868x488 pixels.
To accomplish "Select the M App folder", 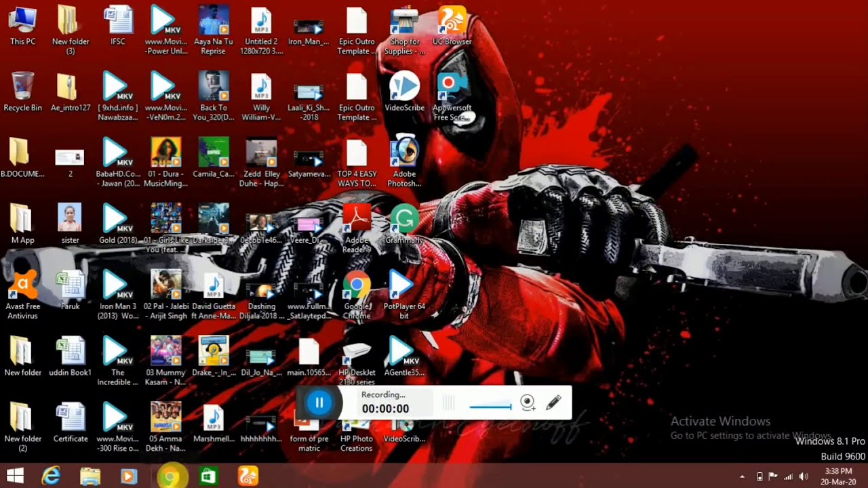I will 22,224.
